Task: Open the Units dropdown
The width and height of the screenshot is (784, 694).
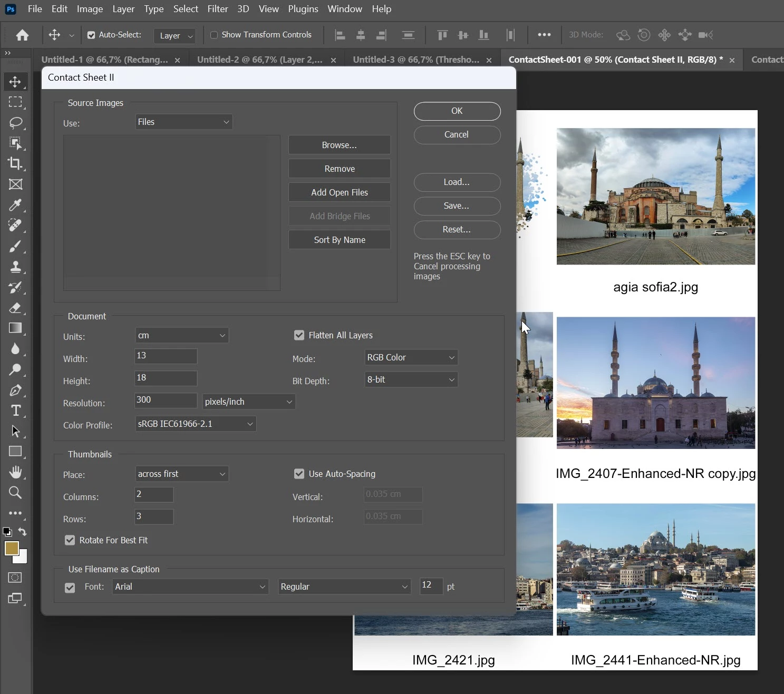Action: coord(181,336)
